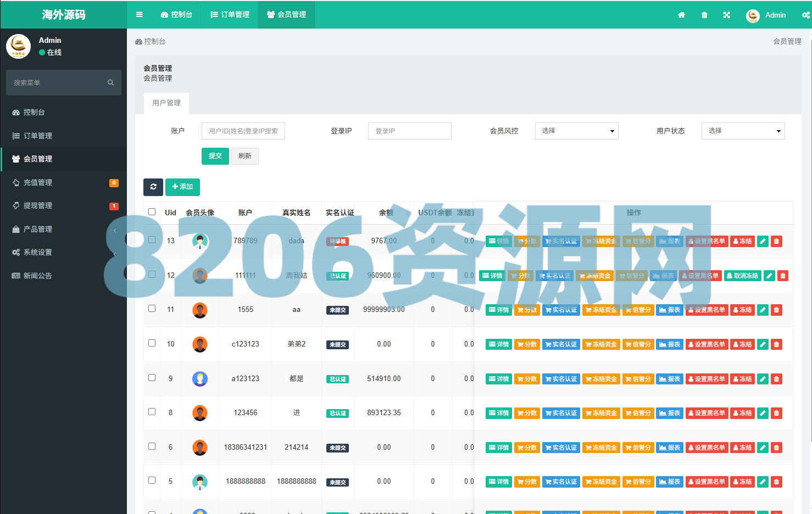Expand the 系统设置 sidebar menu
812x514 pixels.
coord(37,252)
